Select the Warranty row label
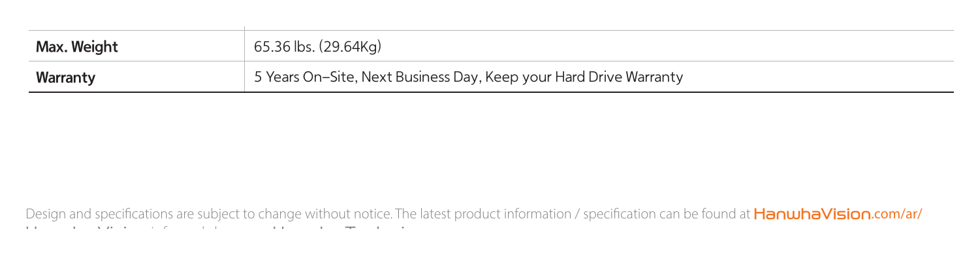 point(65,78)
